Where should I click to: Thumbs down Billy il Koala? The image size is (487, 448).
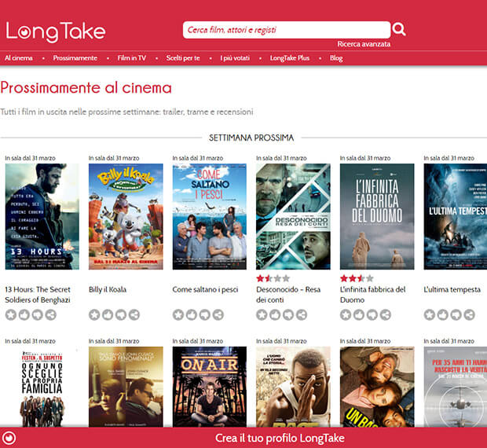pyautogui.click(x=121, y=314)
